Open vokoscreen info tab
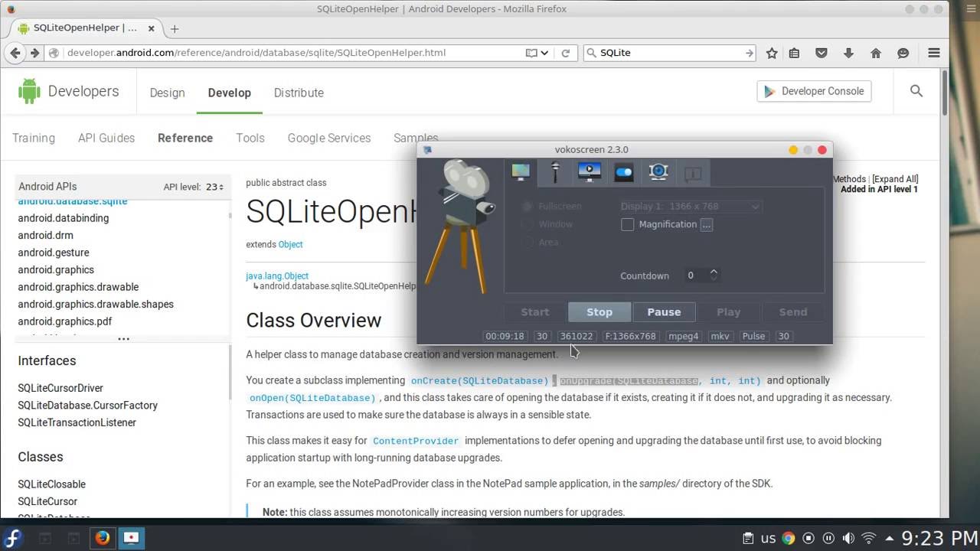Image resolution: width=980 pixels, height=551 pixels. pyautogui.click(x=693, y=174)
